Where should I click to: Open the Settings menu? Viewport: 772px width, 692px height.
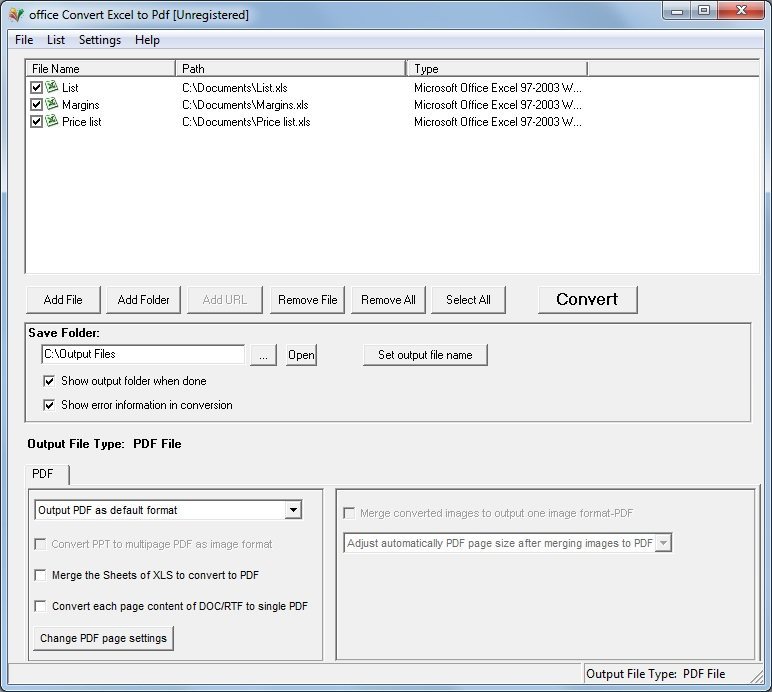point(100,40)
